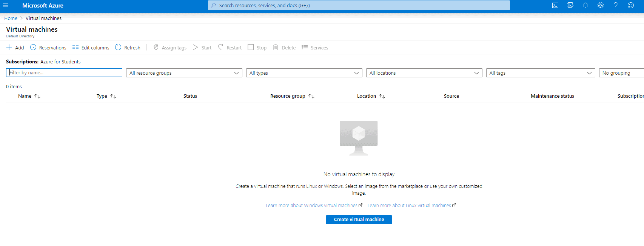Open the No grouping dropdown
Viewport: 644px width, 246px height.
point(621,73)
